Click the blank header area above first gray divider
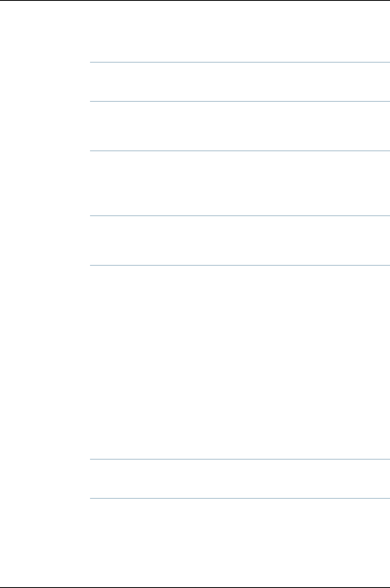The width and height of the screenshot is (390, 588). click(240, 31)
